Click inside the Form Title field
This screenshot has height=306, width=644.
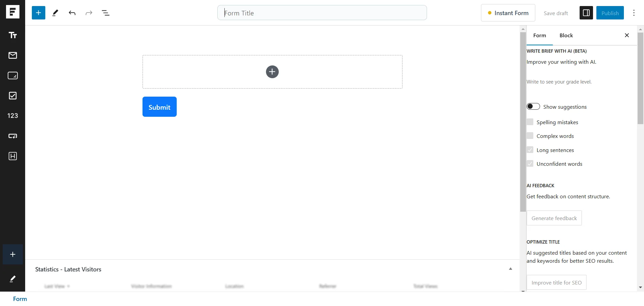tap(322, 13)
